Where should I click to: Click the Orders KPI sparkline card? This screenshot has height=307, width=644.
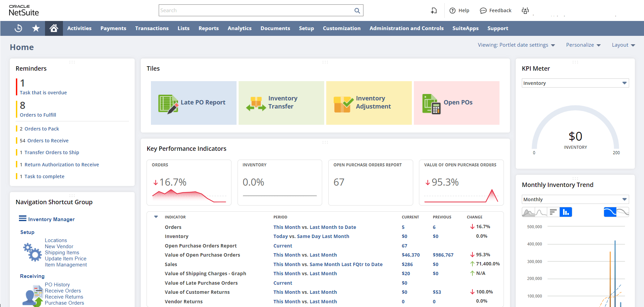pyautogui.click(x=189, y=183)
